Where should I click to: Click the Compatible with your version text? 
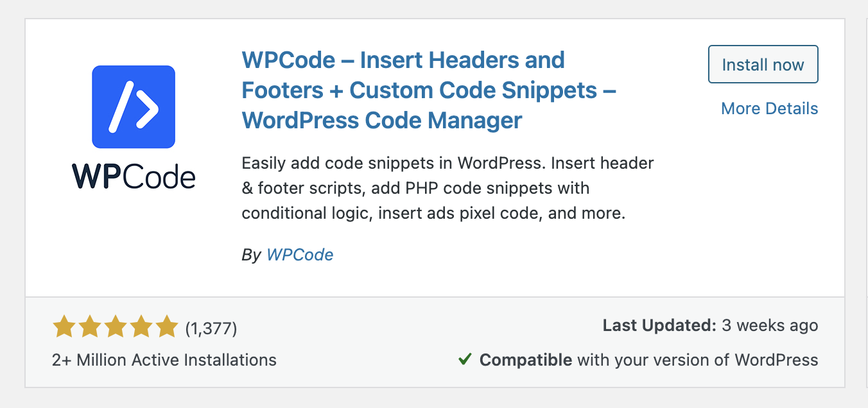(649, 360)
